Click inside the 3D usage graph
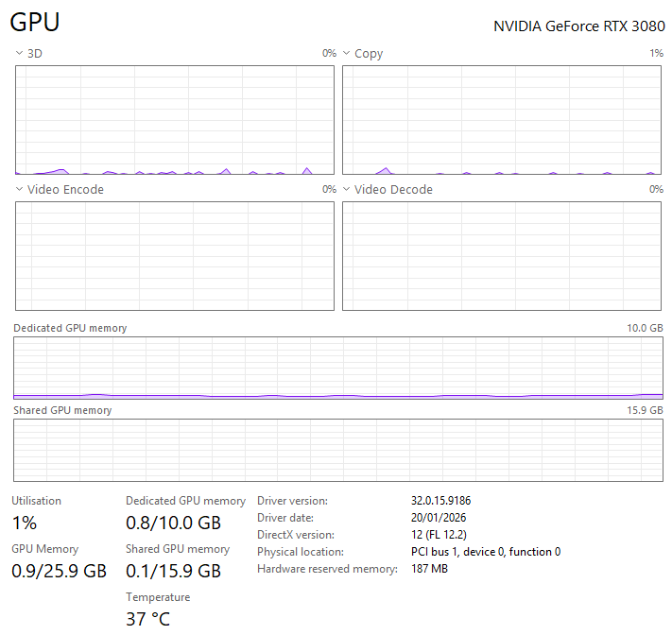 click(175, 120)
